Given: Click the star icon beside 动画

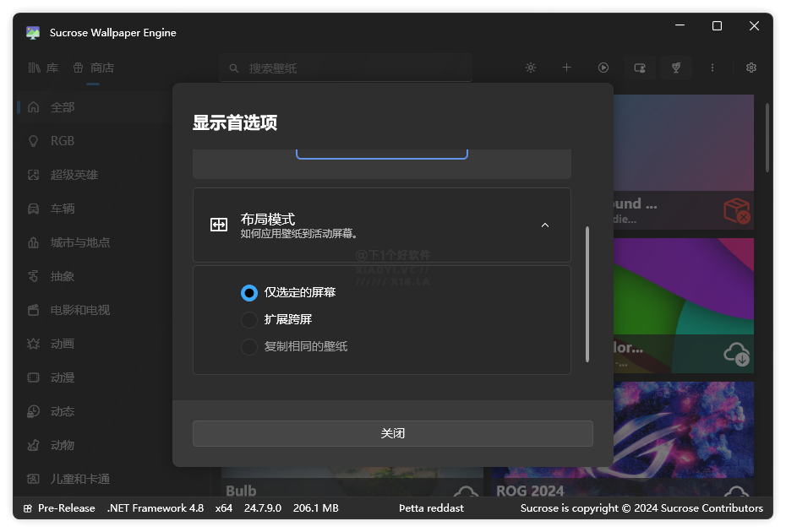Looking at the screenshot, I should [33, 345].
